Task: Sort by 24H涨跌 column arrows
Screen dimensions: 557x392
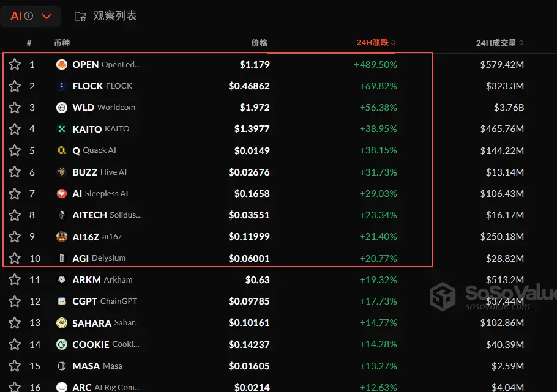Action: pyautogui.click(x=393, y=43)
